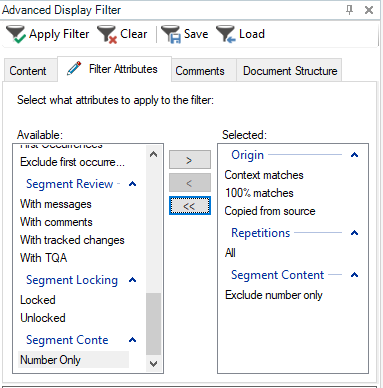
Task: Click the Available list scrollbar down arrow
Action: coord(153,364)
